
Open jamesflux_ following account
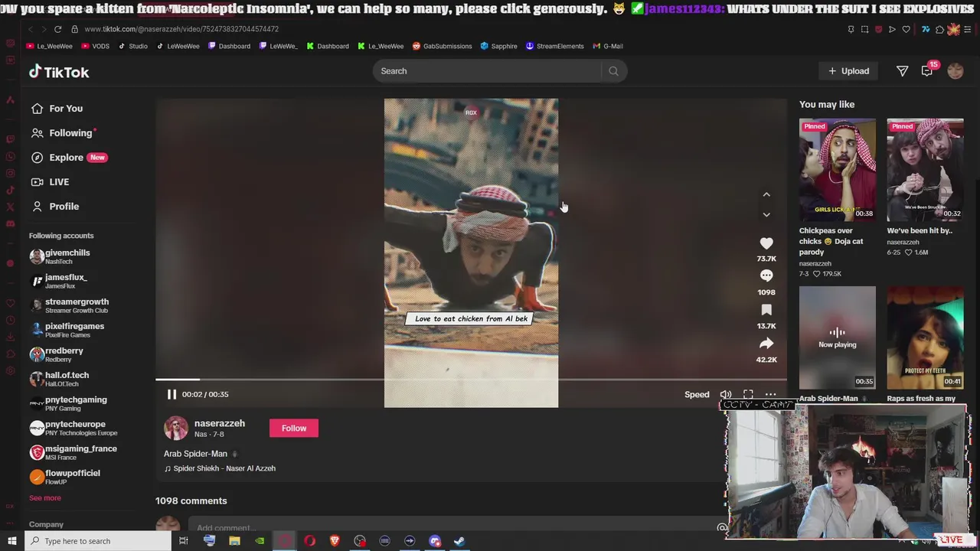click(x=58, y=282)
